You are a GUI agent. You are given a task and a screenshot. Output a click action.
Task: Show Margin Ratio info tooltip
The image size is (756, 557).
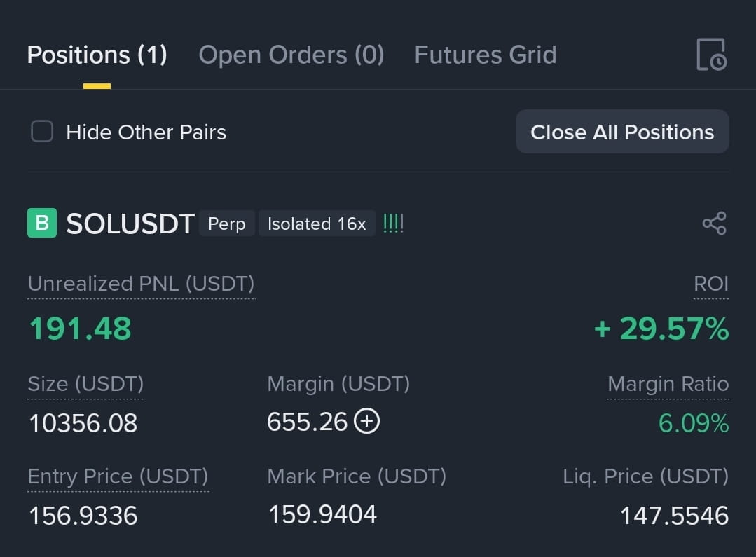(x=668, y=384)
